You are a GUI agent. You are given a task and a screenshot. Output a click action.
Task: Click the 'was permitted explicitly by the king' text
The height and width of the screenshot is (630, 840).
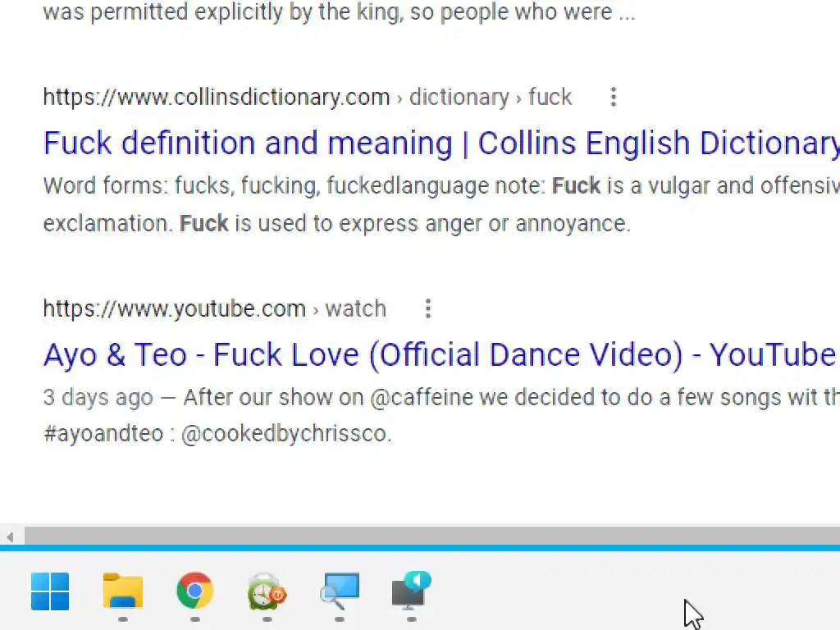223,11
